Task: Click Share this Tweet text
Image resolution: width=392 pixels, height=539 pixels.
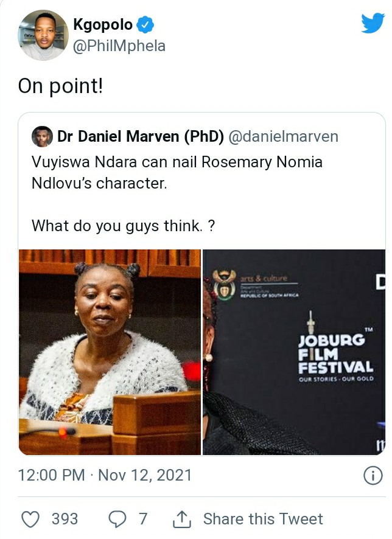Action: coord(263,519)
